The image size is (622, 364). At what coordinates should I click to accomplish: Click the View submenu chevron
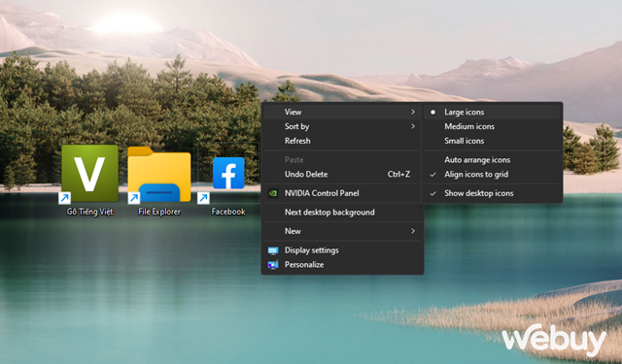click(413, 112)
